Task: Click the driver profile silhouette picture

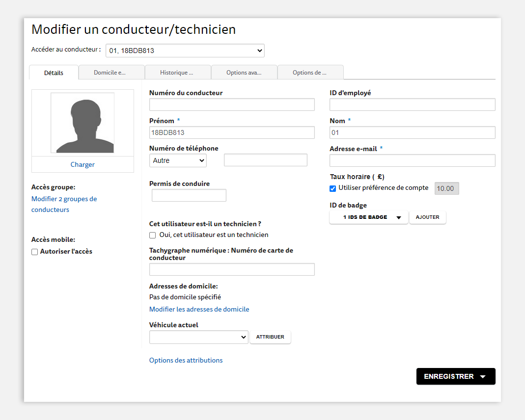Action: [83, 123]
